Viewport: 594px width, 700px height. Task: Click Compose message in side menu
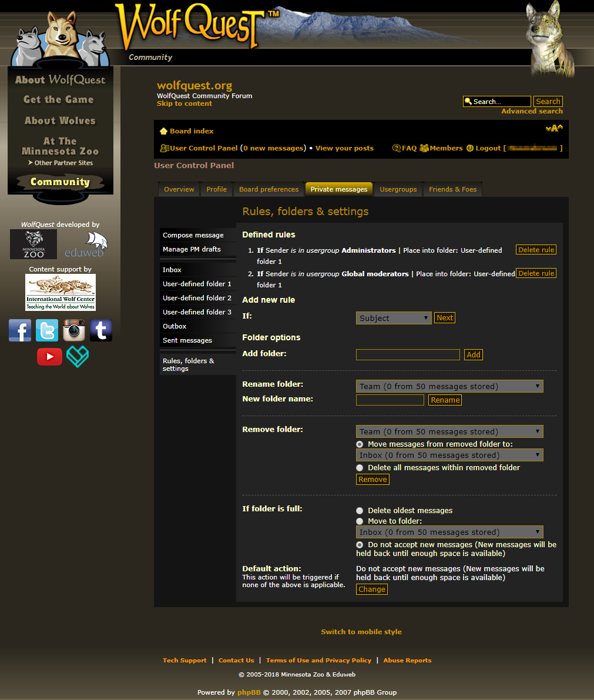197,235
